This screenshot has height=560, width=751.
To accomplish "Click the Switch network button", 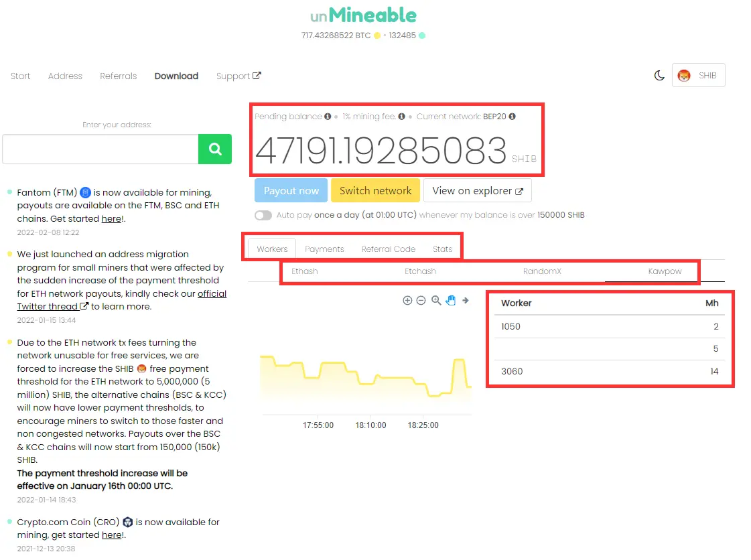I will (375, 191).
